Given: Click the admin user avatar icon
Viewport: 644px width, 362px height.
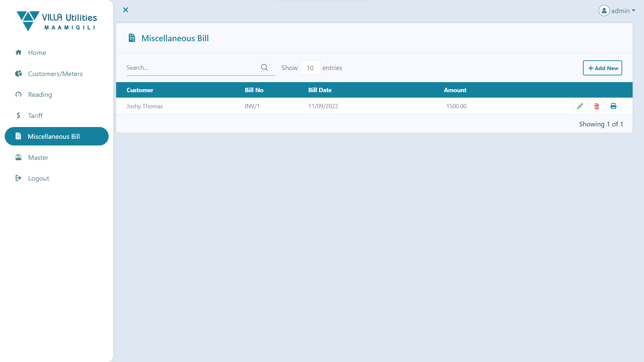Looking at the screenshot, I should click(x=604, y=11).
